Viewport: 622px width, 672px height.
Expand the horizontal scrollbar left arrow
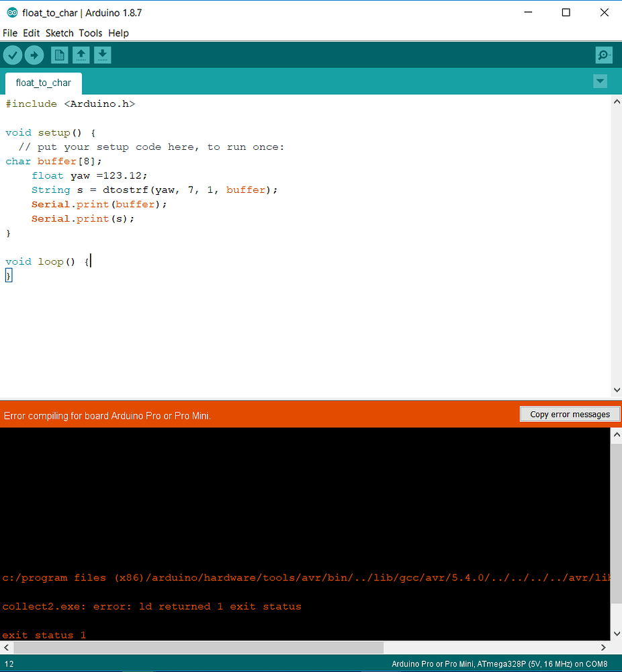[5, 647]
